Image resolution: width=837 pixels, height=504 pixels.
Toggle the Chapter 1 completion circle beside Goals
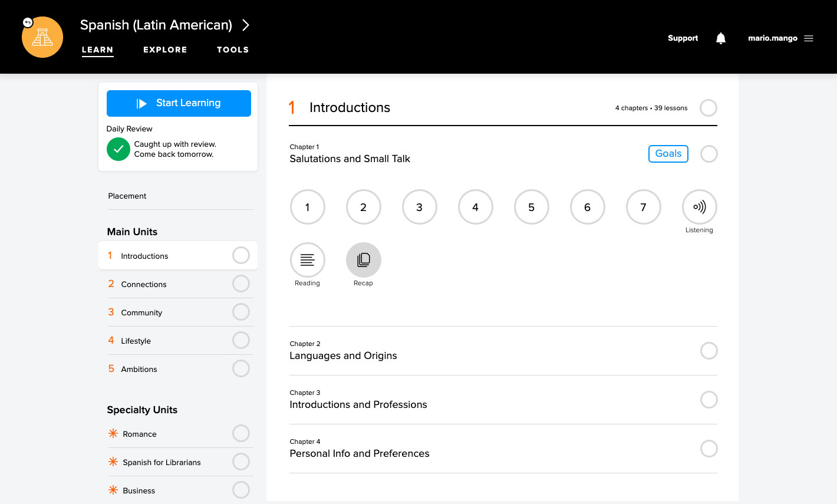click(709, 154)
